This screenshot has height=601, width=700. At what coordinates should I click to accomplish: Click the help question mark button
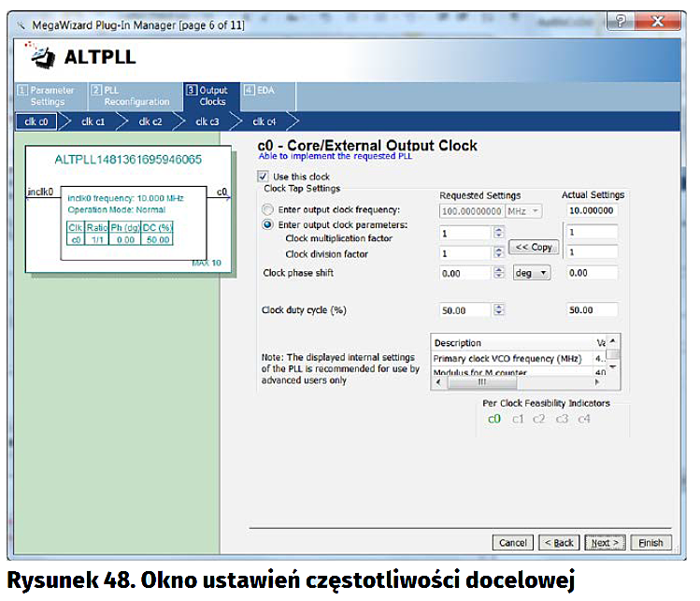[620, 21]
